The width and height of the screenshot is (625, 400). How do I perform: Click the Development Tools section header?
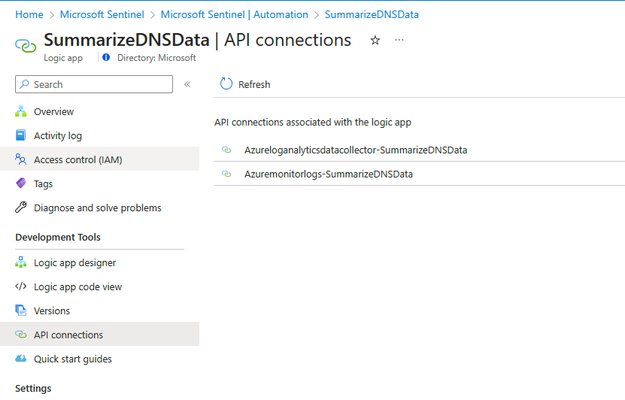[x=58, y=237]
